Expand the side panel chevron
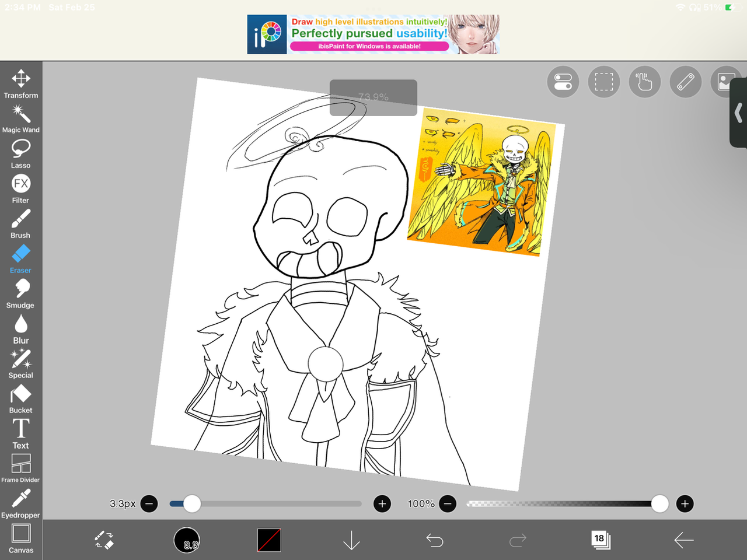This screenshot has width=747, height=560. pyautogui.click(x=739, y=113)
